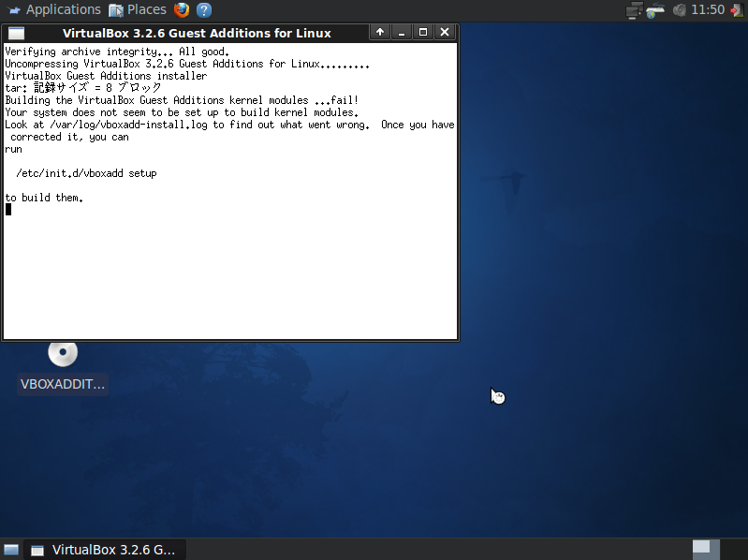Click the terminal cursor block
The height and width of the screenshot is (560, 748).
point(8,210)
